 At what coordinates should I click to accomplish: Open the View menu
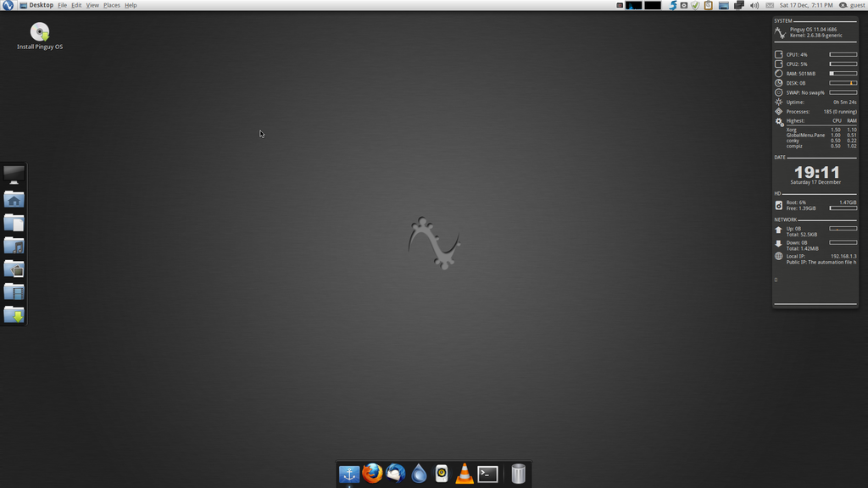click(x=92, y=5)
